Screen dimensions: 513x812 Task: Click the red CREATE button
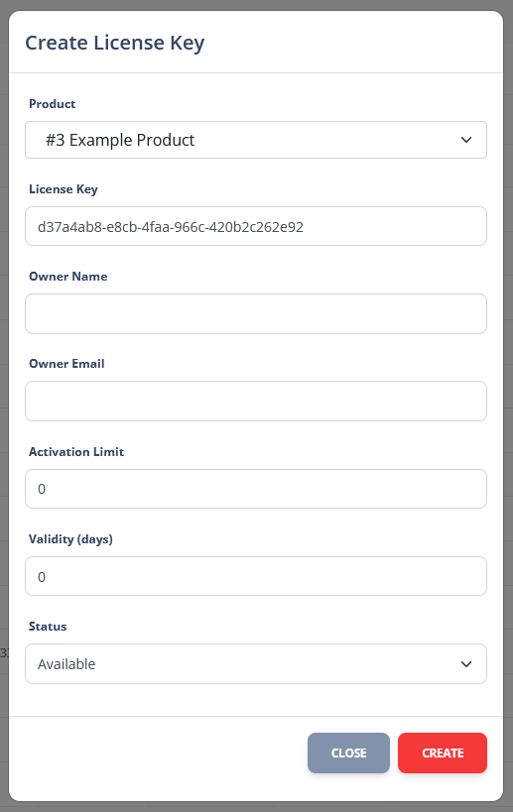pyautogui.click(x=443, y=753)
